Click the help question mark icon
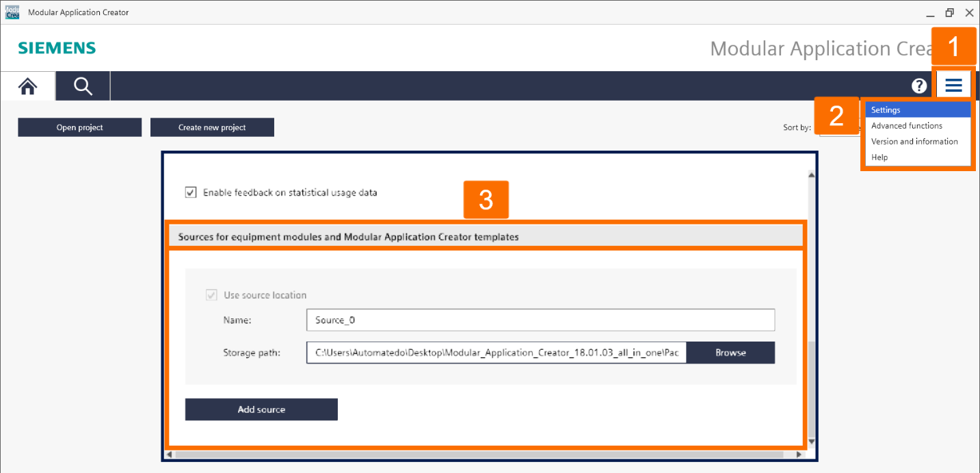The height and width of the screenshot is (473, 980). click(918, 86)
